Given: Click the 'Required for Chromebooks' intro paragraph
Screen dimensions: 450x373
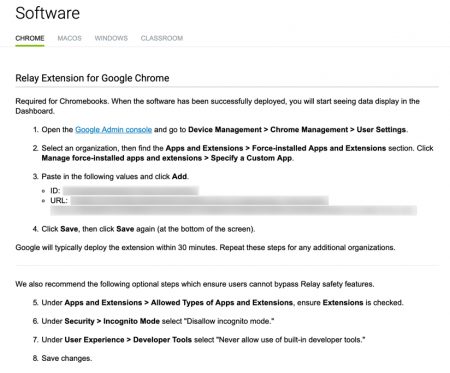Looking at the screenshot, I should tap(217, 106).
